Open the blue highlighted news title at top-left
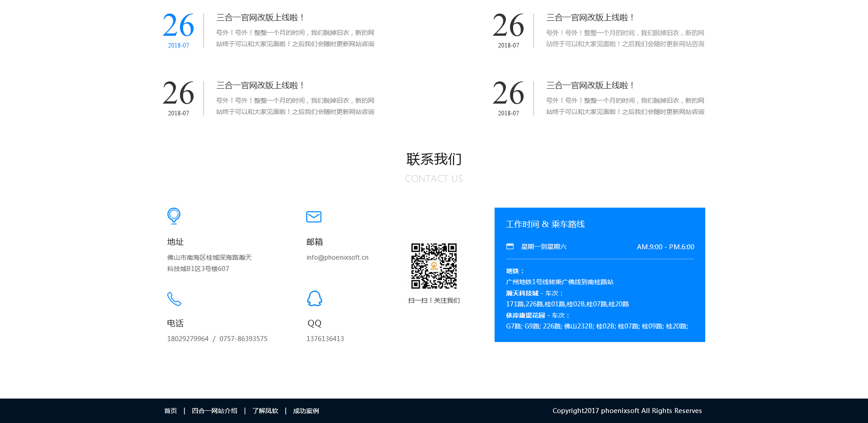The width and height of the screenshot is (868, 423). click(260, 18)
